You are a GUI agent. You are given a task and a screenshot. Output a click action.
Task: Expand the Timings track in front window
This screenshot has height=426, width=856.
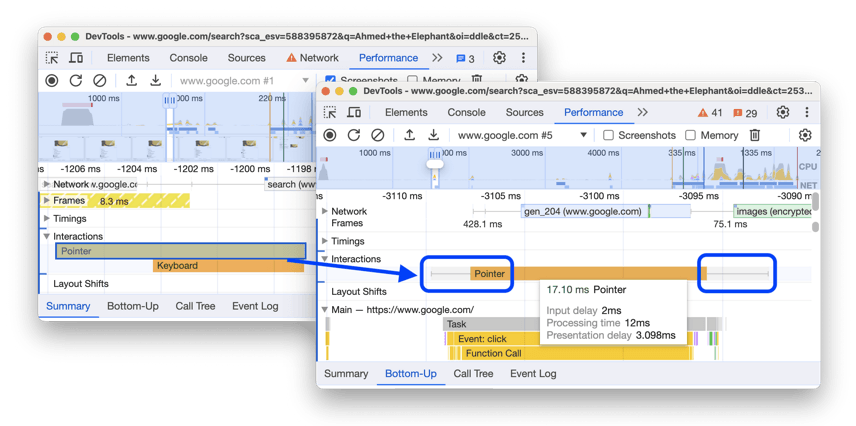pos(324,241)
